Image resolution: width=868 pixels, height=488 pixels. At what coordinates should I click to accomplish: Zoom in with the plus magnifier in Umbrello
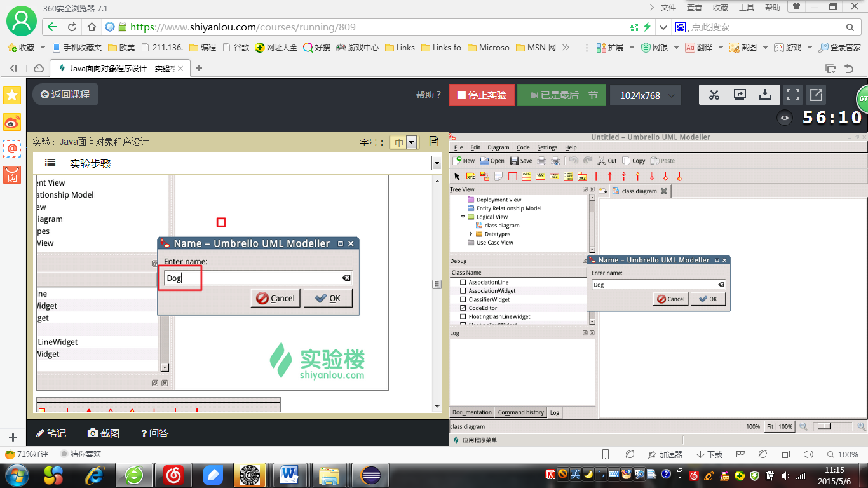(x=862, y=426)
